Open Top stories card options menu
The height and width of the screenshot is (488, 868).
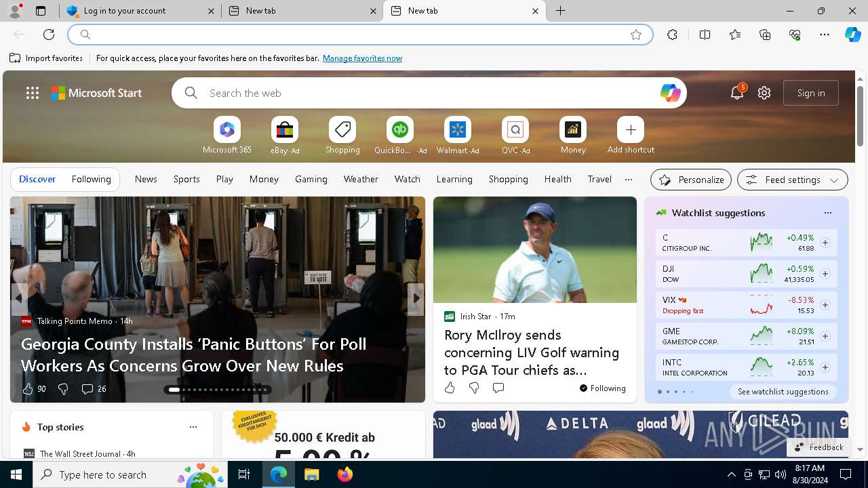click(x=193, y=427)
